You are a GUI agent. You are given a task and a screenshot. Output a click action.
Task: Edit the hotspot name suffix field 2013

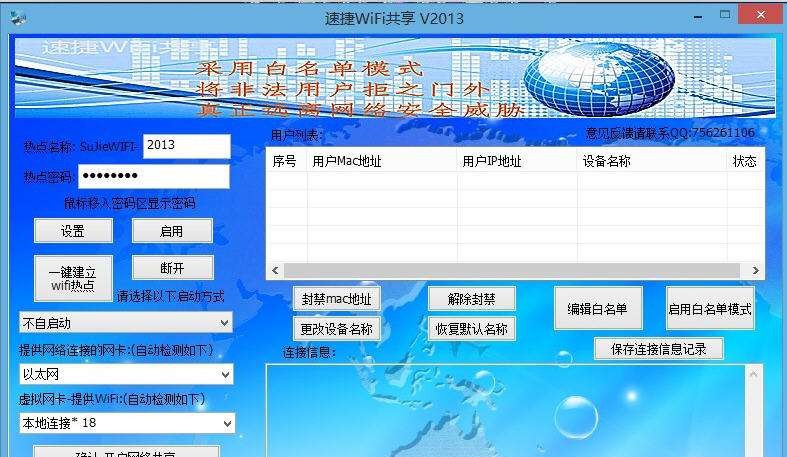coord(187,145)
